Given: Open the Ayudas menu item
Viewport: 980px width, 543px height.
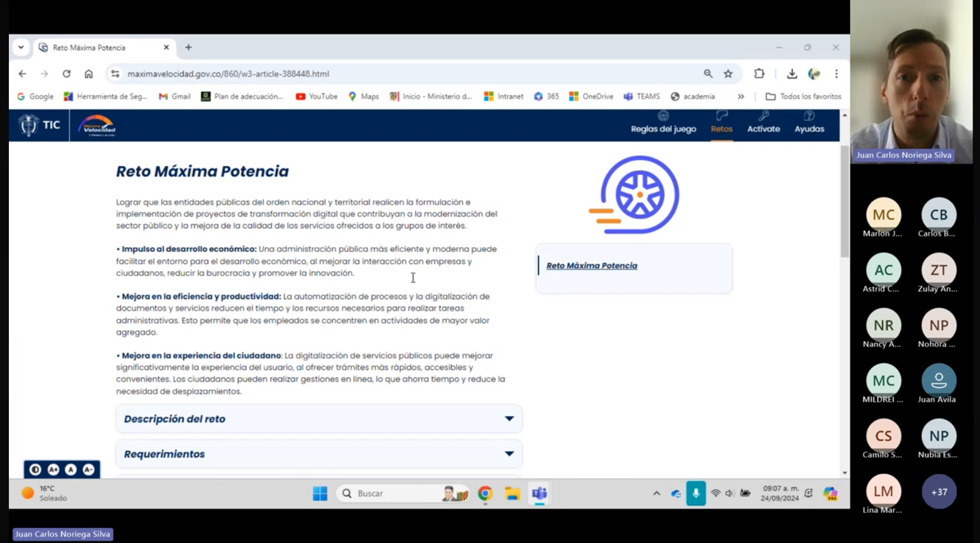Looking at the screenshot, I should [809, 129].
